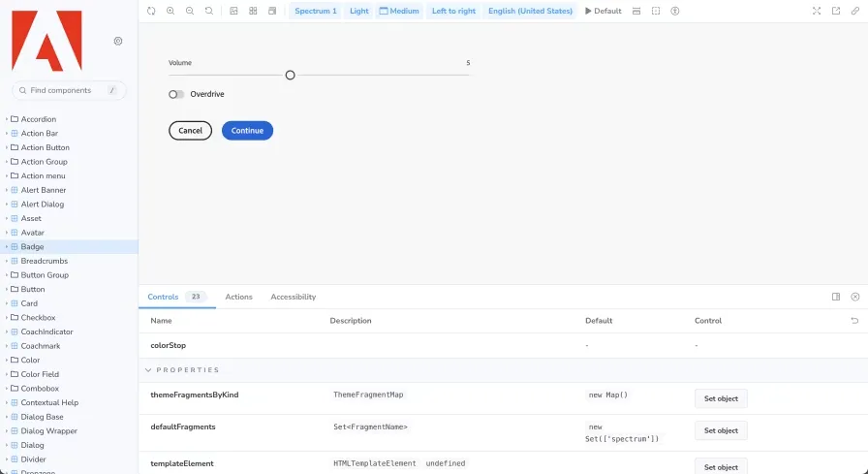Change the preview background icon

click(233, 11)
